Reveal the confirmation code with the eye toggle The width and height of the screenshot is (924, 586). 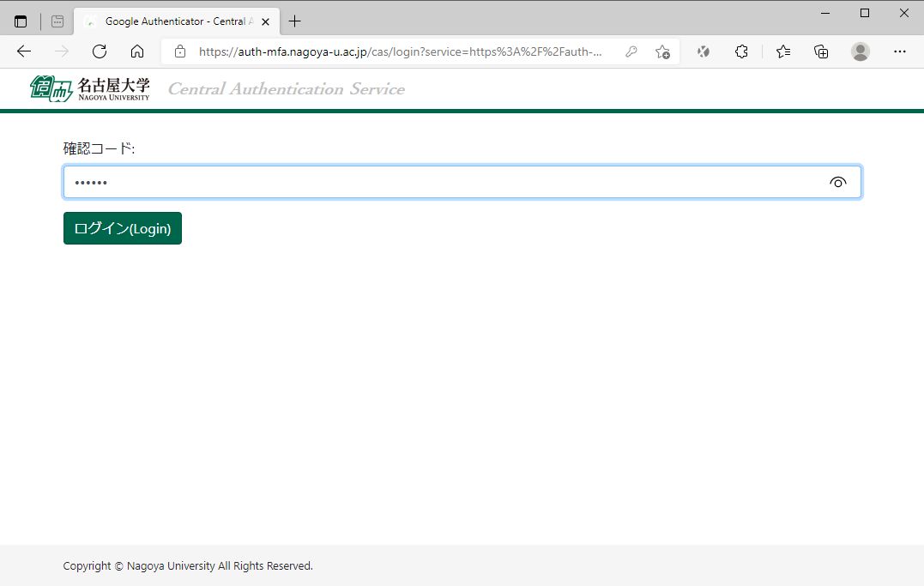(837, 182)
